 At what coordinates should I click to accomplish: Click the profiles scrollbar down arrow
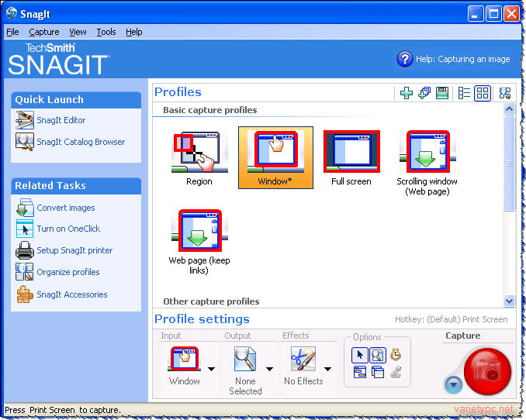coord(509,301)
